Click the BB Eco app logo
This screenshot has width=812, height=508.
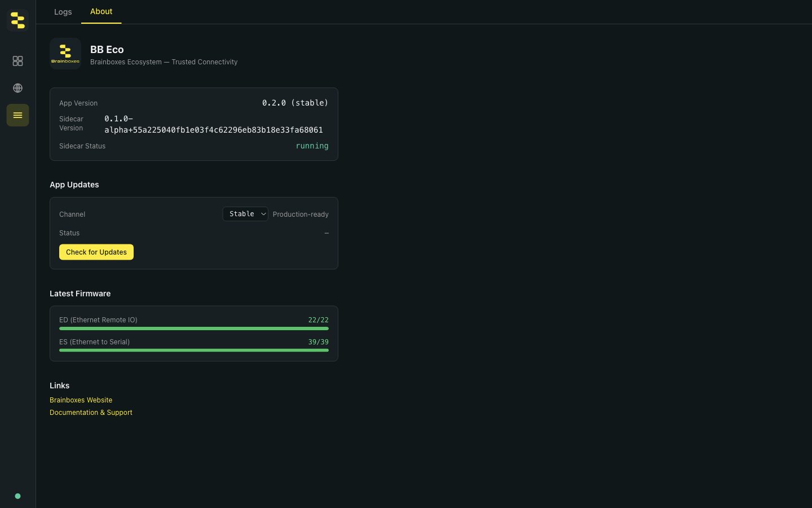pos(65,54)
